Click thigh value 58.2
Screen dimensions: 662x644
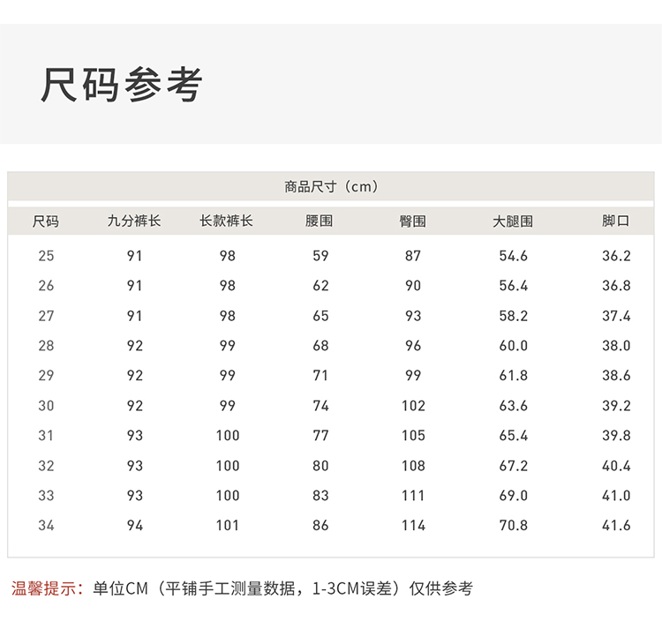(514, 316)
